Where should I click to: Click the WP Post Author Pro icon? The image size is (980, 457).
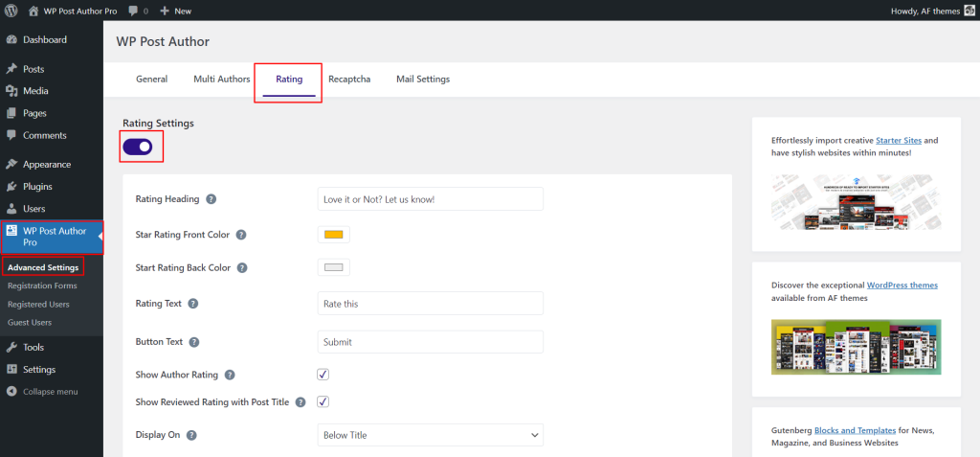[11, 230]
